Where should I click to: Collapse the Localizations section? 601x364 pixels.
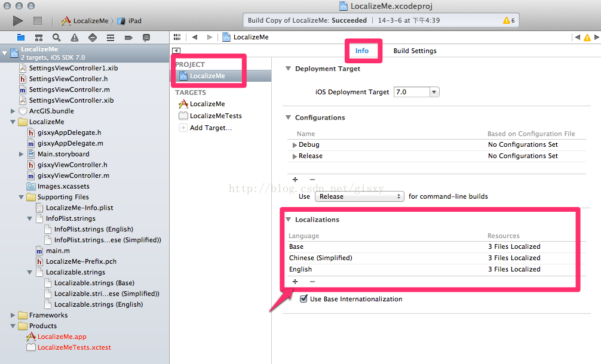pyautogui.click(x=288, y=220)
